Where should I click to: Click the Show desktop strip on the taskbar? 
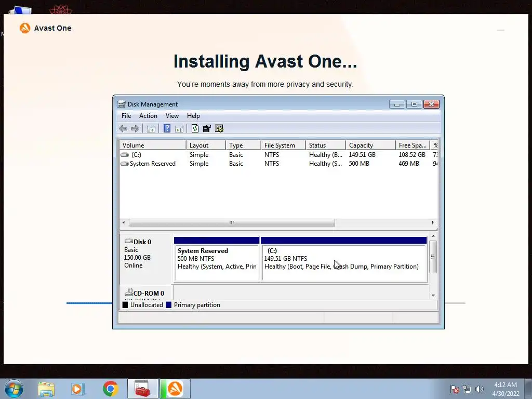click(528, 389)
